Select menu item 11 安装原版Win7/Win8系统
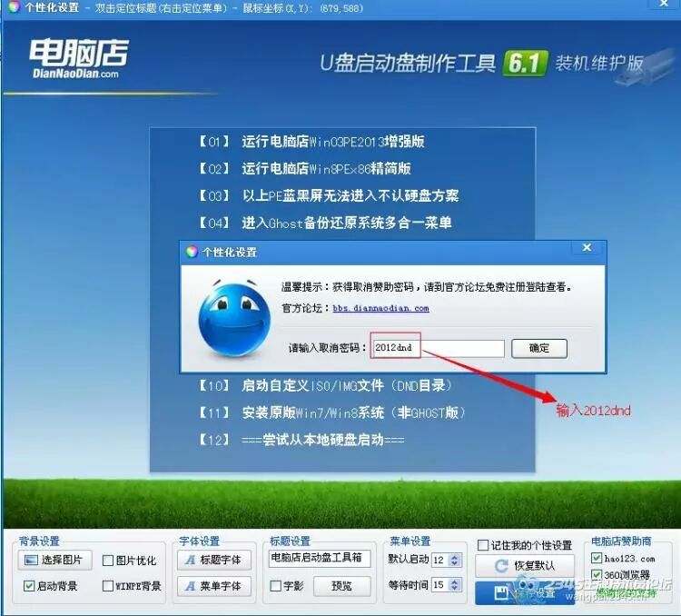Image resolution: width=681 pixels, height=616 pixels. pyautogui.click(x=332, y=412)
